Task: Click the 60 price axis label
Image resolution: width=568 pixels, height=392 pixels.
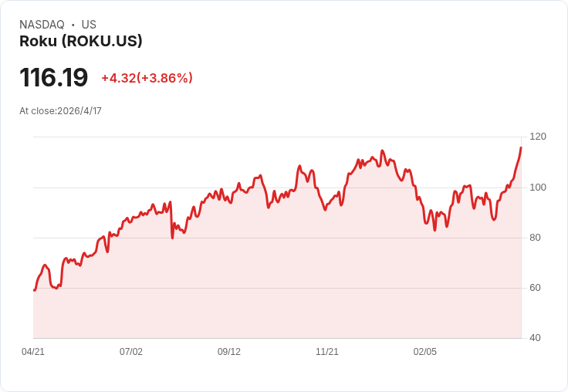Action: (x=535, y=288)
